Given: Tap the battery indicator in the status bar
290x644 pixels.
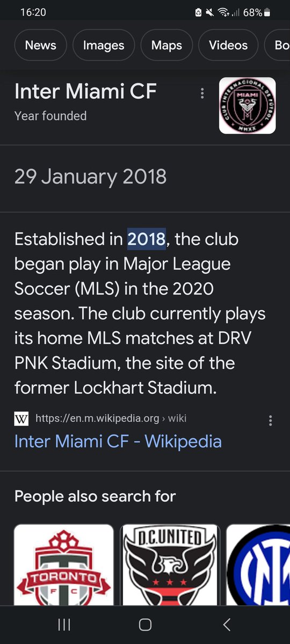Looking at the screenshot, I should 267,12.
